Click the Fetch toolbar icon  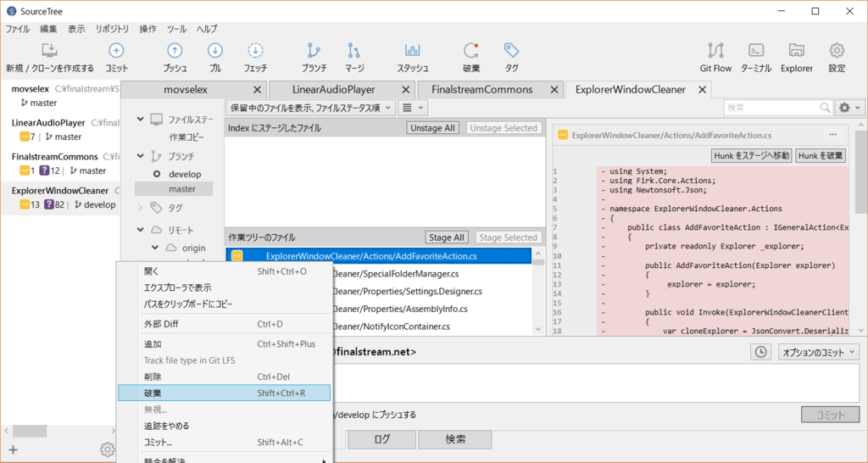[255, 51]
